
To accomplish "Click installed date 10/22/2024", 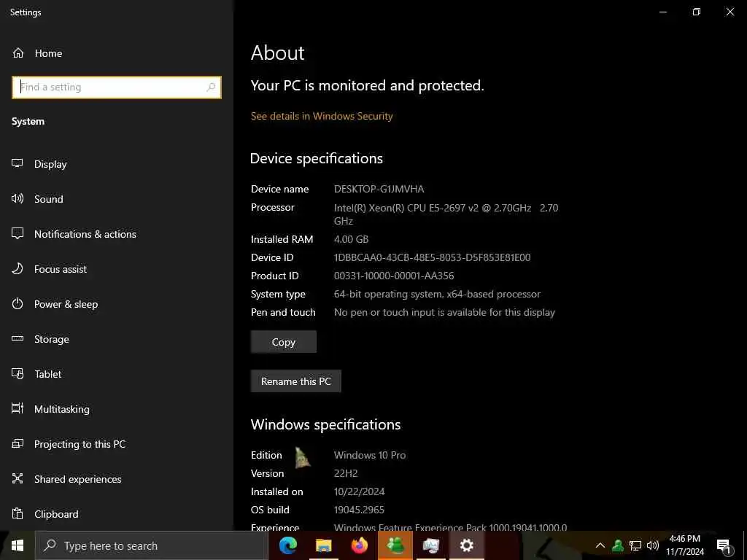I will [359, 491].
